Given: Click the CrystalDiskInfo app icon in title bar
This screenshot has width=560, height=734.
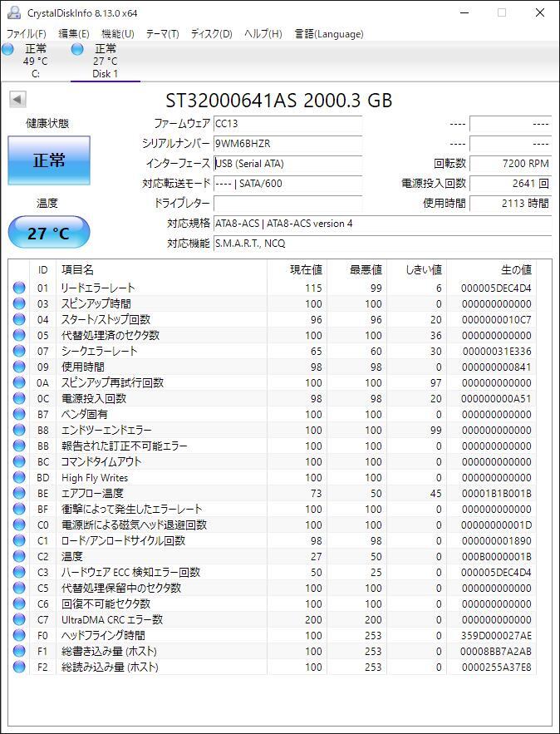Looking at the screenshot, I should click(x=13, y=12).
